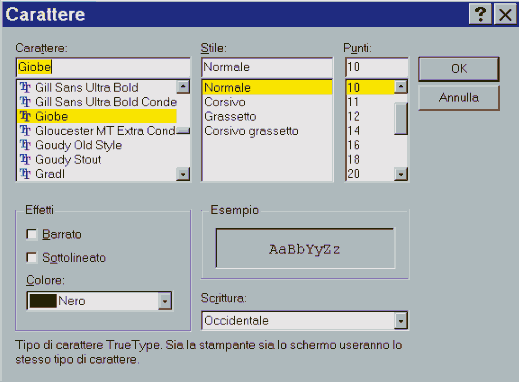Select Gill Sans Ultra Bold font

point(97,88)
